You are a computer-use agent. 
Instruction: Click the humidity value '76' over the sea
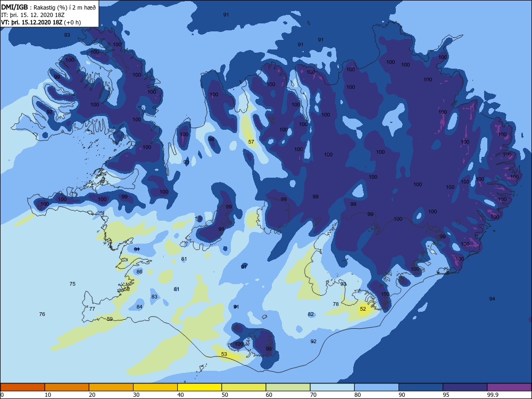pyautogui.click(x=42, y=314)
